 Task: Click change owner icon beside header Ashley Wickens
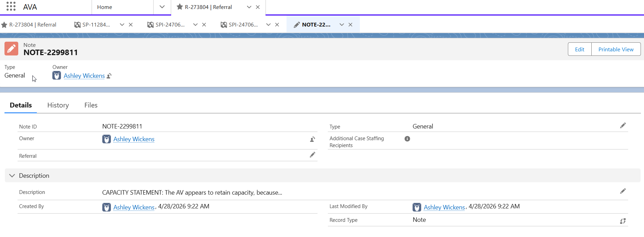tap(109, 76)
